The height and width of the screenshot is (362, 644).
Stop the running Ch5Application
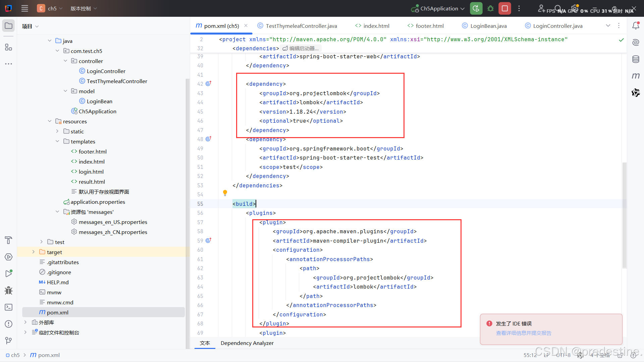pos(504,8)
